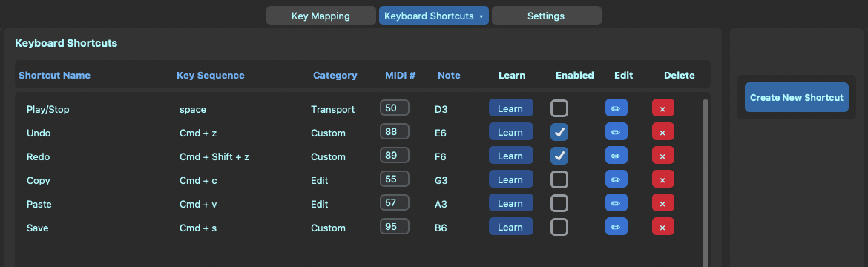Click the MIDI number field showing 88
Viewport: 868px width, 267px height.
(394, 131)
